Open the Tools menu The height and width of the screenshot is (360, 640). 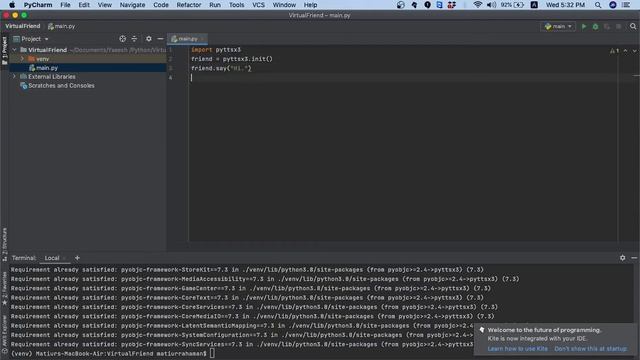(236, 5)
